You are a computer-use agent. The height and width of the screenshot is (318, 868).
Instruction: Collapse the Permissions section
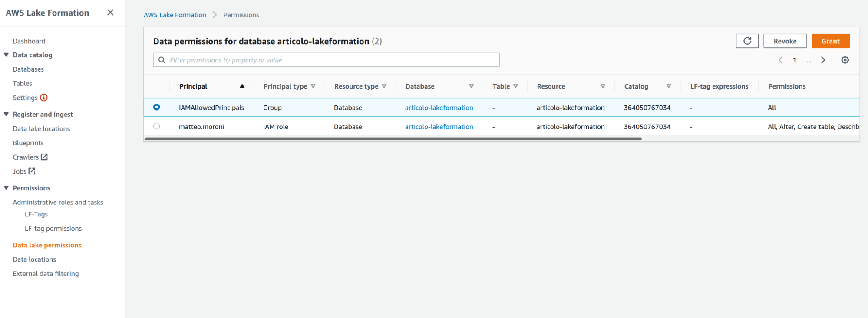click(x=6, y=188)
